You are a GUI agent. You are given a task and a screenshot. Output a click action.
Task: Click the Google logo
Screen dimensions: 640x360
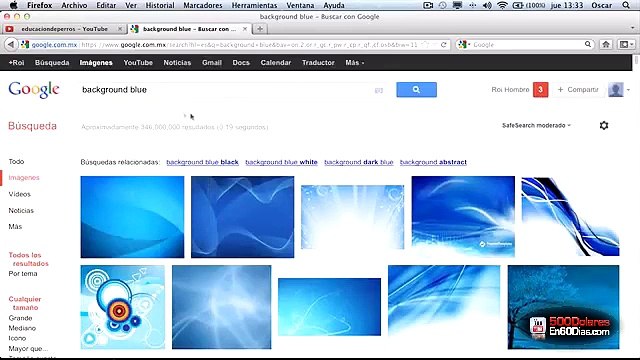tap(34, 89)
